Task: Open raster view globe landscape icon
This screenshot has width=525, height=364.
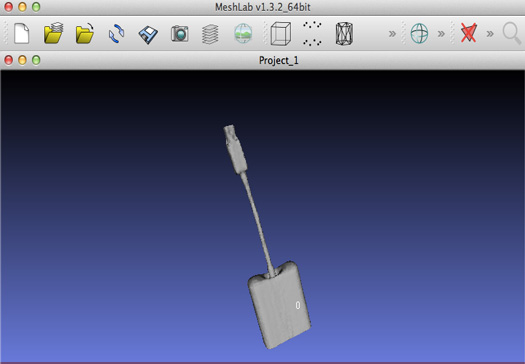Action: coord(243,33)
